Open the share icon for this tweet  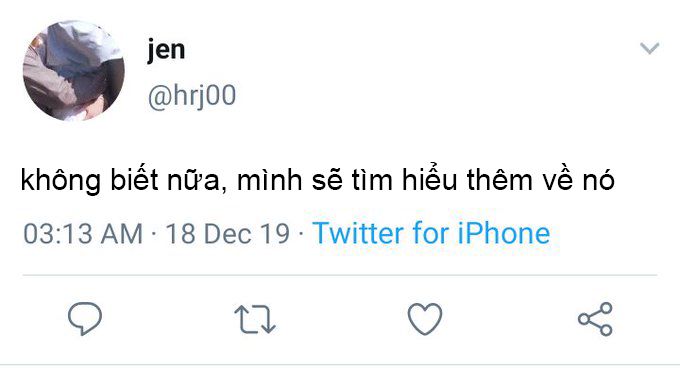(595, 319)
